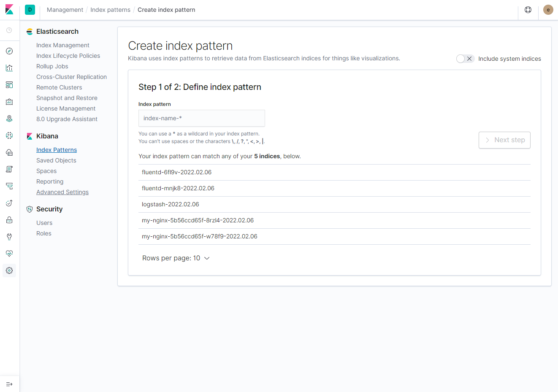This screenshot has height=392, width=558.
Task: Open 8.0 Upgrade Assistant
Action: tap(67, 119)
